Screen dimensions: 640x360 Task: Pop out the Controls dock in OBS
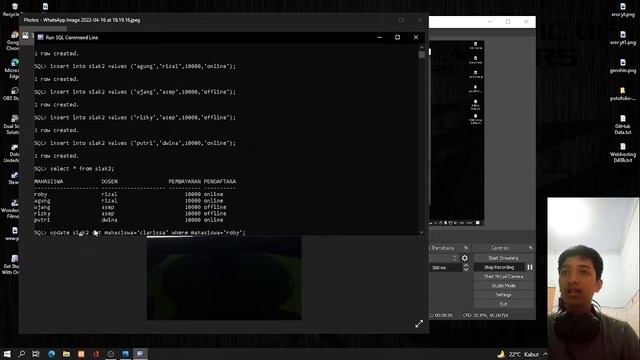[530, 248]
